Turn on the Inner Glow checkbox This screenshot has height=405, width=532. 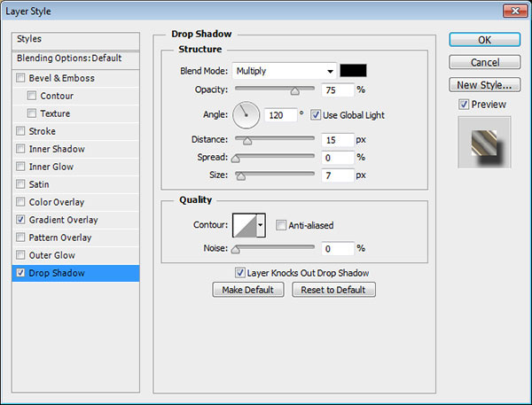coord(20,167)
